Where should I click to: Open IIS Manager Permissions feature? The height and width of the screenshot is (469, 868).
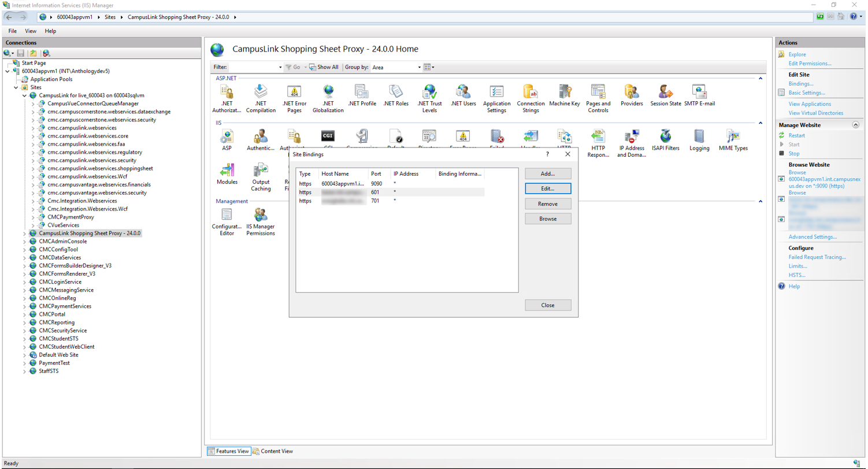(x=261, y=222)
